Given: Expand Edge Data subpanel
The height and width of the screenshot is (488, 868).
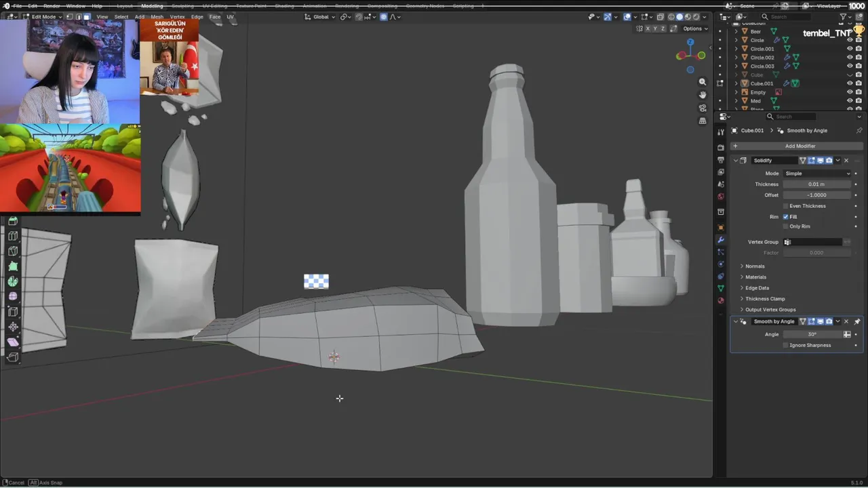Looking at the screenshot, I should click(757, 288).
